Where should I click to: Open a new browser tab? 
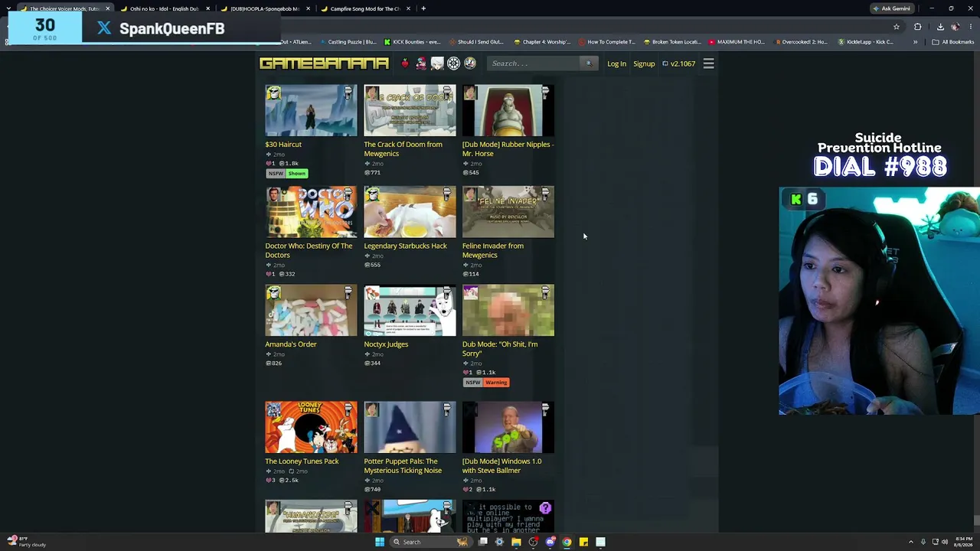point(423,8)
